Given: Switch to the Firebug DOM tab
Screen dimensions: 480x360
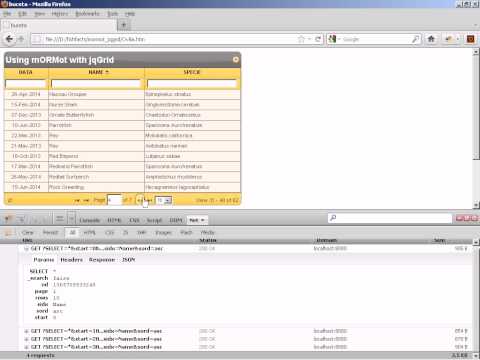Looking at the screenshot, I should click(176, 220).
